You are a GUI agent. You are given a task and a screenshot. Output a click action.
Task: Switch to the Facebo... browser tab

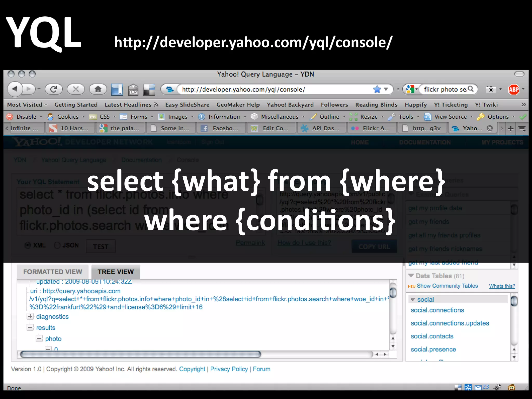coord(222,128)
